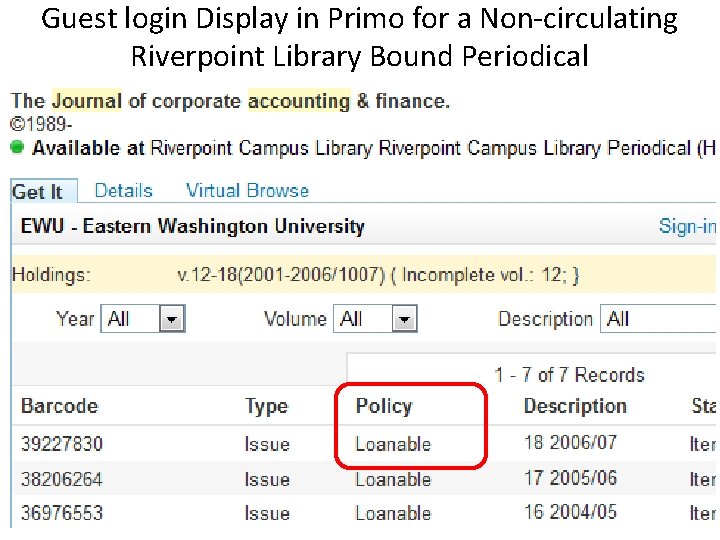Click the green availability status dot

coord(17,148)
